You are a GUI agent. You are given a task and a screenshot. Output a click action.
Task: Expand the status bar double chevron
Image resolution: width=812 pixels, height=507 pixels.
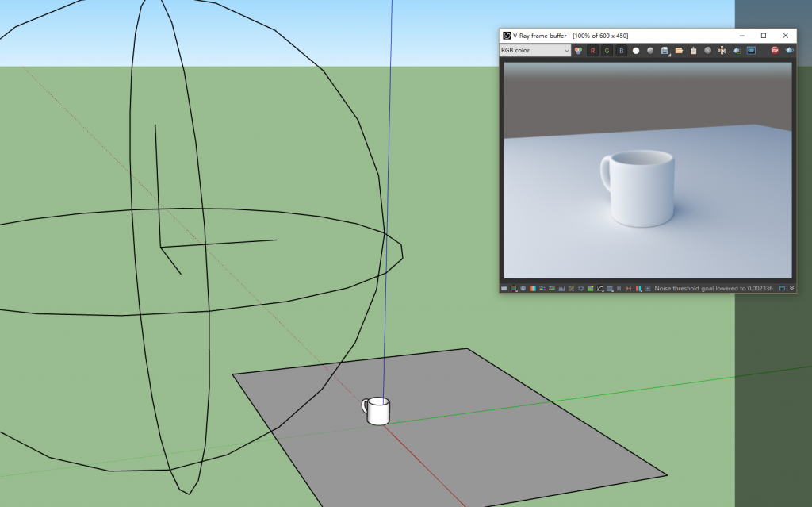click(791, 288)
